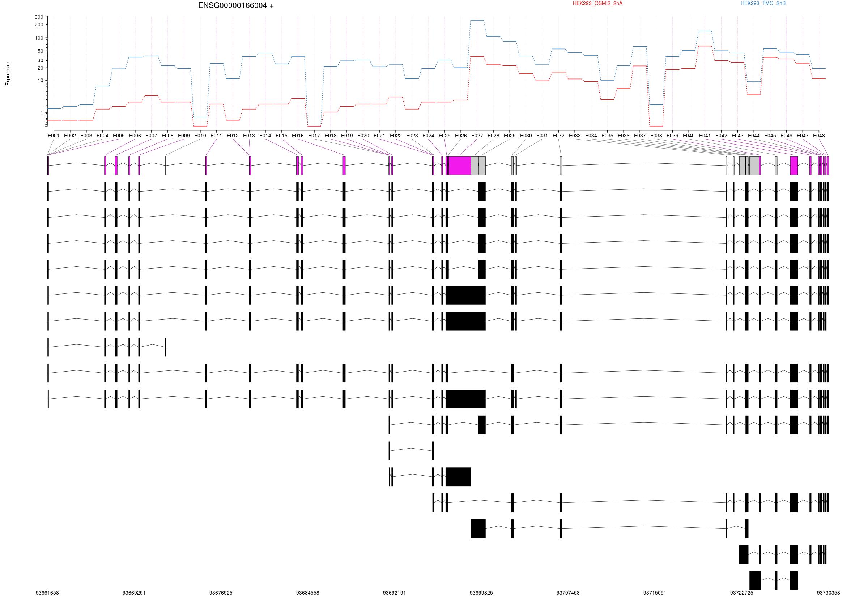Click the blue line segment at E038 dip
The height and width of the screenshot is (600, 868).
tap(656, 104)
